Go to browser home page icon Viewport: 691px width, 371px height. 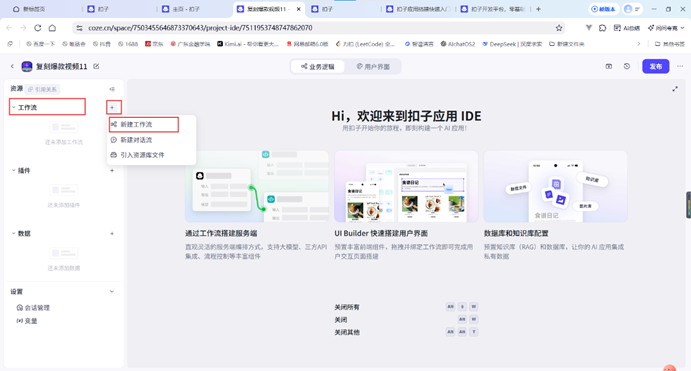coord(52,28)
